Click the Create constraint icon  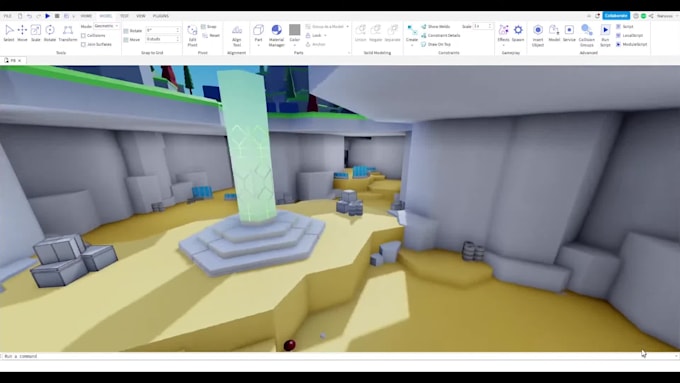(x=412, y=30)
